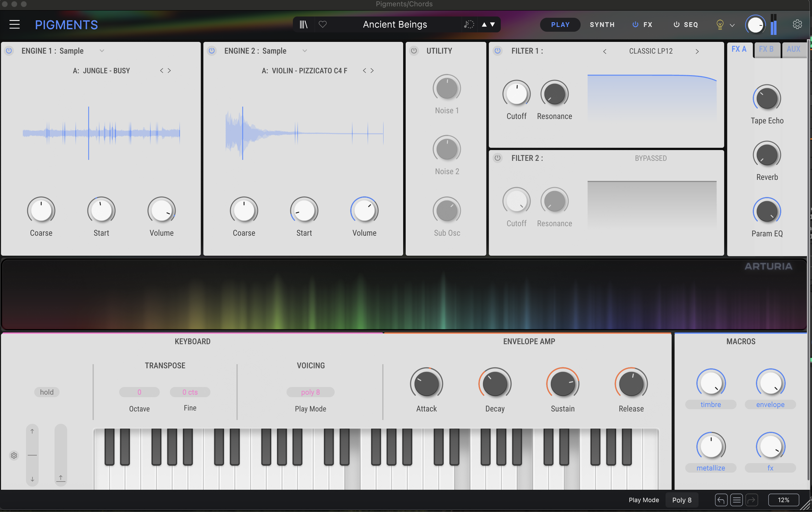Select next filter type for Filter 1

[x=697, y=51]
